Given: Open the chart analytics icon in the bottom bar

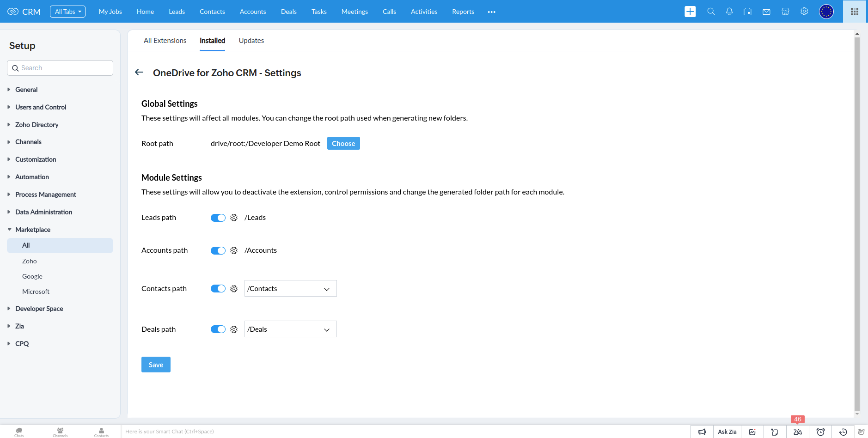Looking at the screenshot, I should 752,432.
